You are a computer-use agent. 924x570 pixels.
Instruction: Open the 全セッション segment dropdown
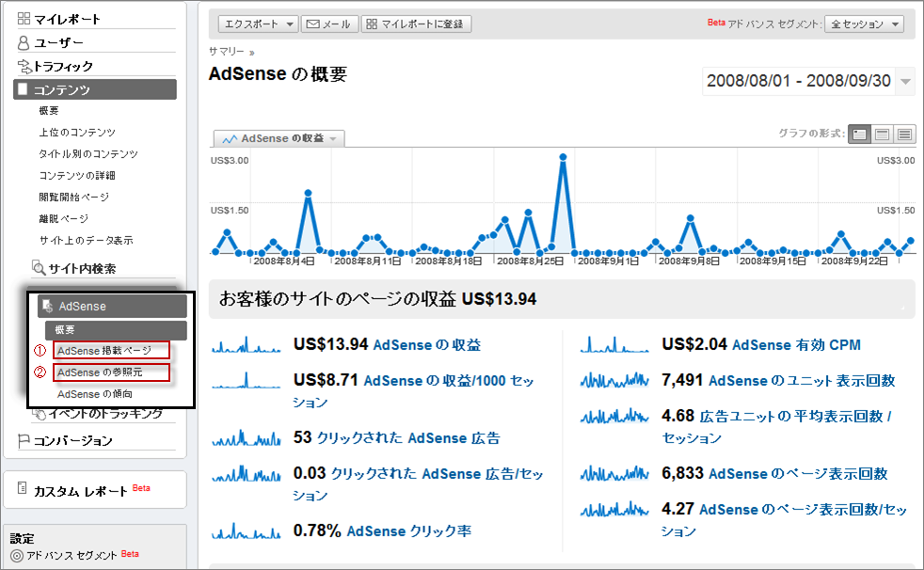(864, 24)
